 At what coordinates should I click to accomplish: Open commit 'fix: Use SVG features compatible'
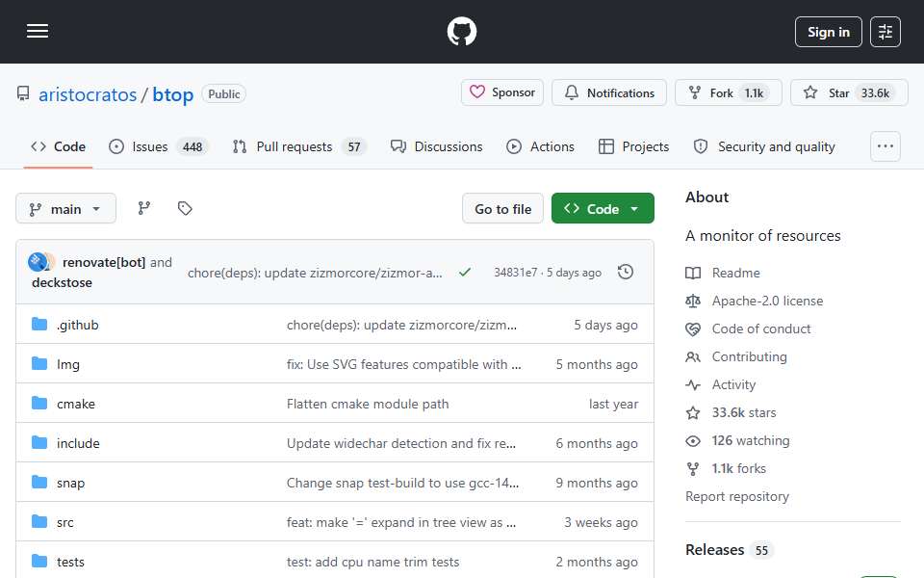[403, 364]
